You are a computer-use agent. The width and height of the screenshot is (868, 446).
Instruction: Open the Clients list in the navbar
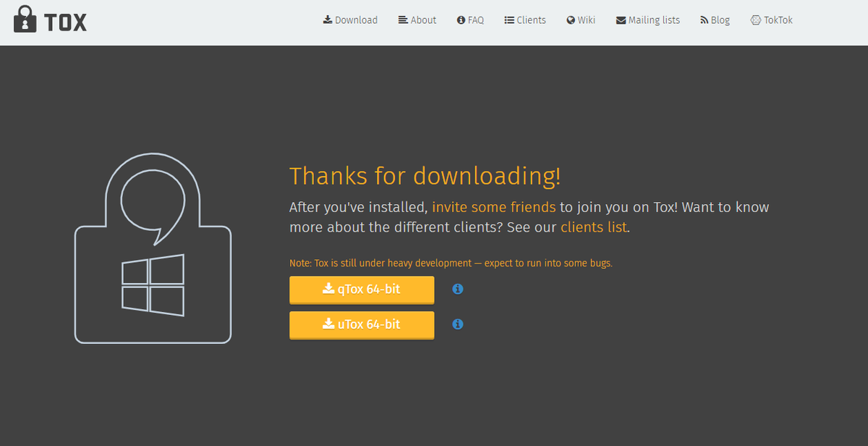(525, 20)
